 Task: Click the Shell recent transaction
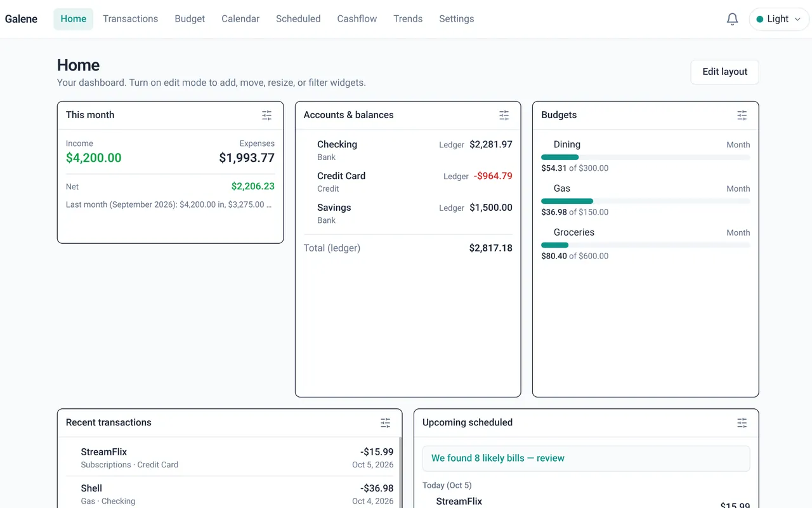pos(230,494)
